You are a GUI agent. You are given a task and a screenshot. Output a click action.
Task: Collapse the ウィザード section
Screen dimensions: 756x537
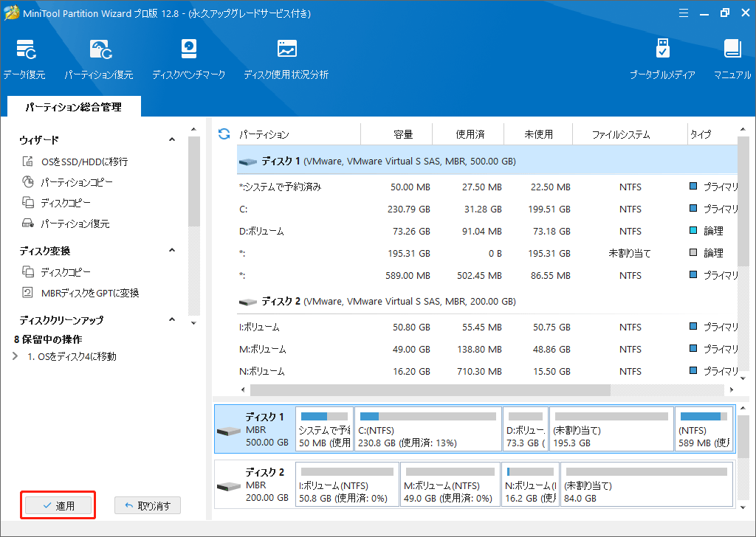tap(172, 139)
